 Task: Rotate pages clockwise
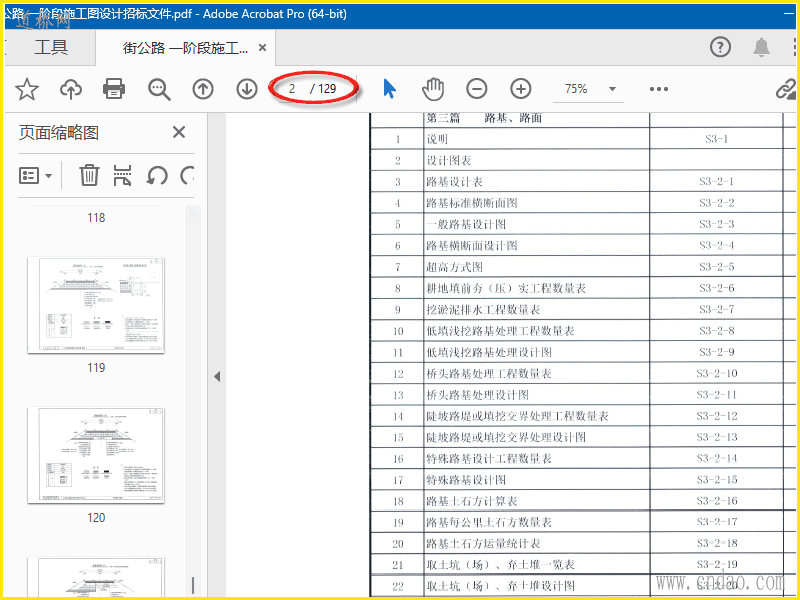click(x=187, y=176)
